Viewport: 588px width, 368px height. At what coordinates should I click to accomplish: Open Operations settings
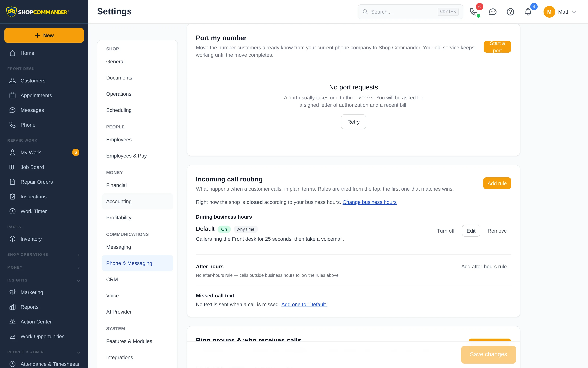click(137, 94)
